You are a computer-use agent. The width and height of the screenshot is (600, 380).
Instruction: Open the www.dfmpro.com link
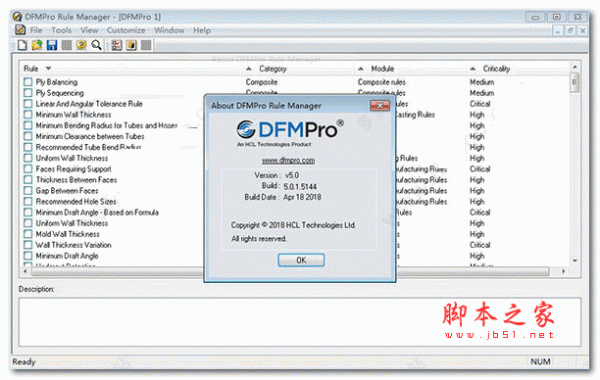(x=288, y=160)
